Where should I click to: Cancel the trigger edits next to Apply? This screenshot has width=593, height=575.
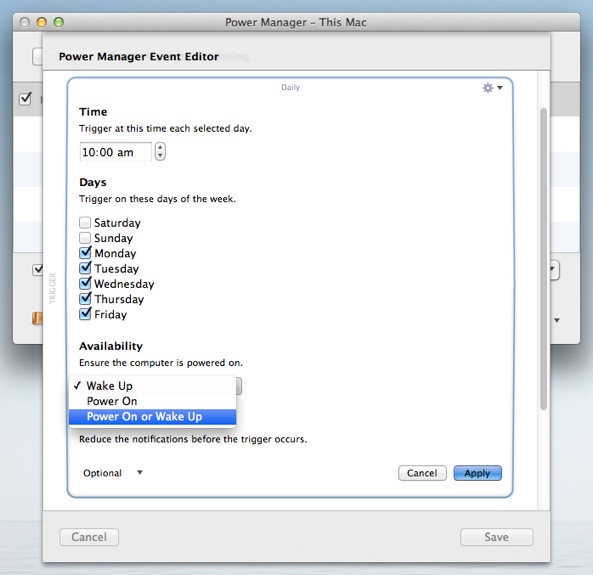422,473
